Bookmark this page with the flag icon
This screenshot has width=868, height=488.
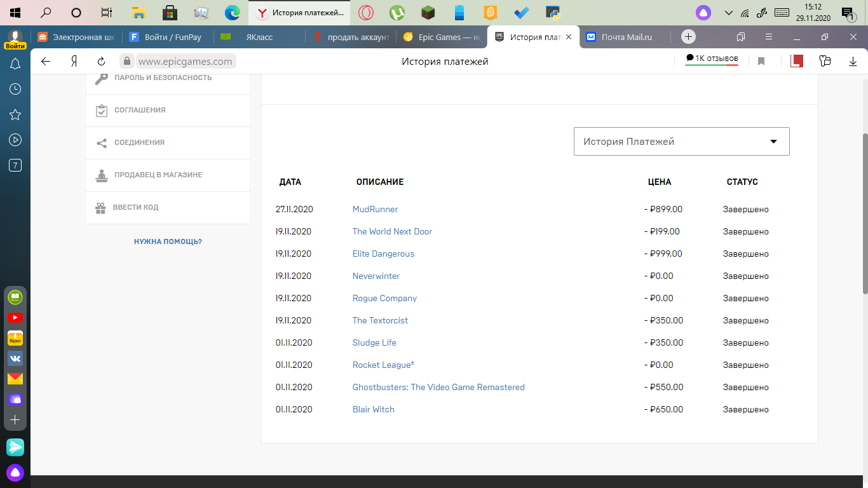click(x=761, y=61)
